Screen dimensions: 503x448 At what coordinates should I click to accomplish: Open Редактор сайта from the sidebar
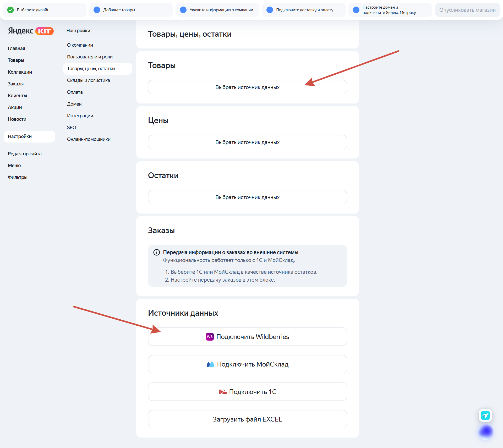(x=25, y=154)
